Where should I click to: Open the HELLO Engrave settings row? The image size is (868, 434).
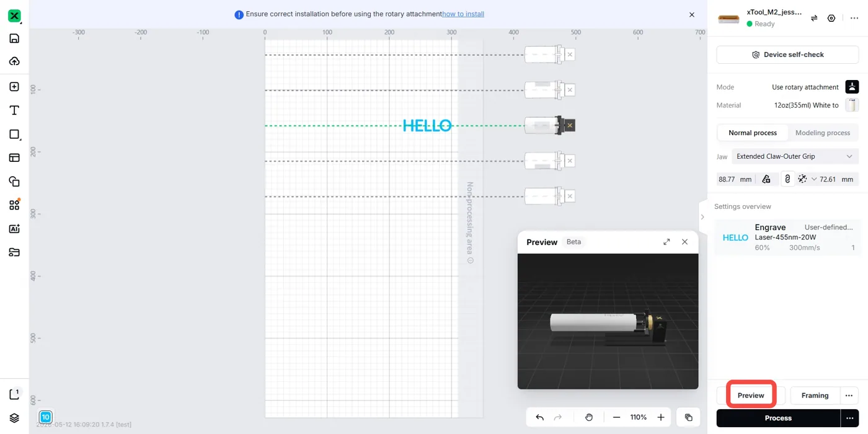787,237
